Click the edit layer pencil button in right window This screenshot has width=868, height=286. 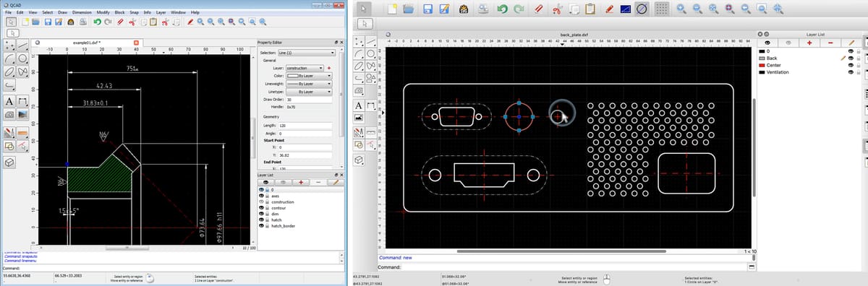852,43
